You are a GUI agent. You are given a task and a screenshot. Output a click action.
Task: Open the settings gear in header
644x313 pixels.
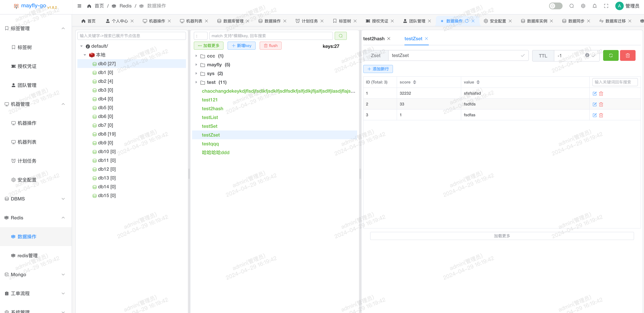coord(583,6)
